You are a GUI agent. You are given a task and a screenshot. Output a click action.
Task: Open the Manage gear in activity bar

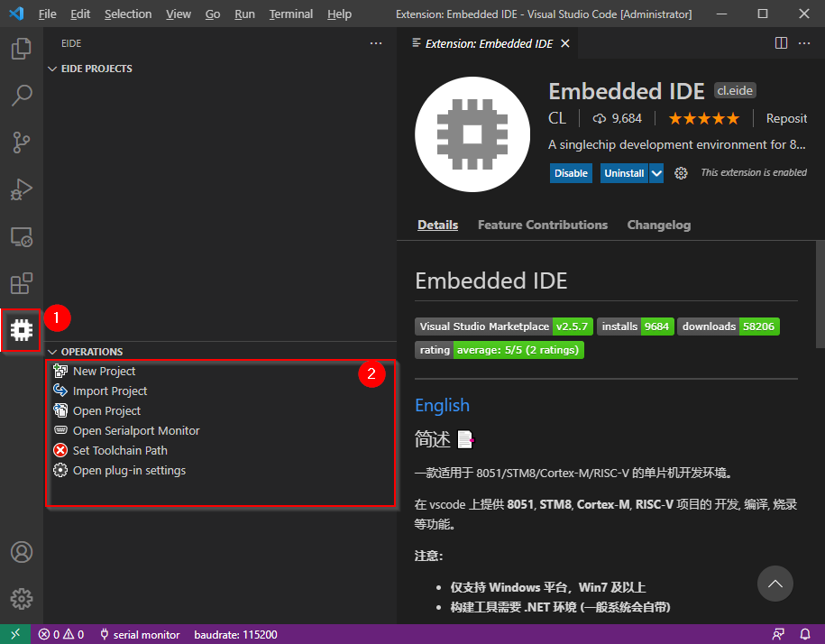(21, 599)
